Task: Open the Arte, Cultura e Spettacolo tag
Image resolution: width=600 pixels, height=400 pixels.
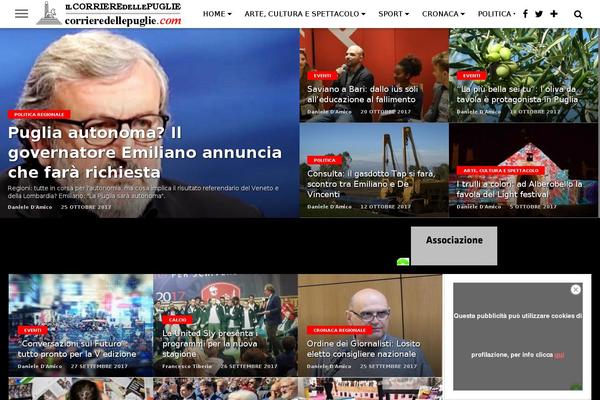Action: [501, 170]
